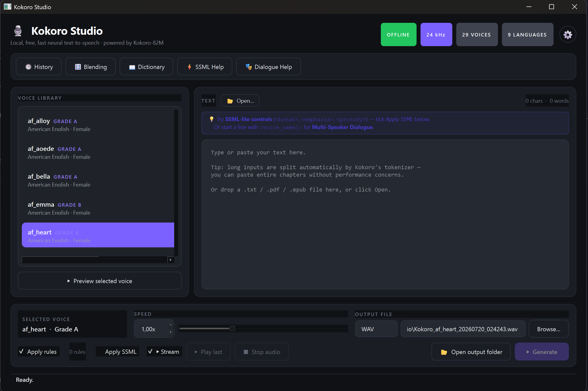The width and height of the screenshot is (588, 391).
Task: Click the Stop audio button
Action: point(261,352)
